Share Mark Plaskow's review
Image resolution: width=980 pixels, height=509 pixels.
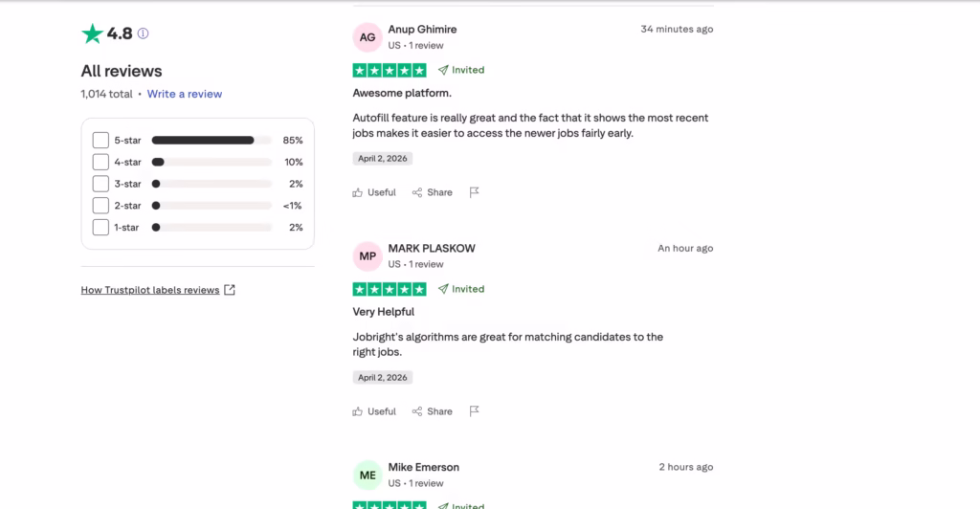click(433, 411)
